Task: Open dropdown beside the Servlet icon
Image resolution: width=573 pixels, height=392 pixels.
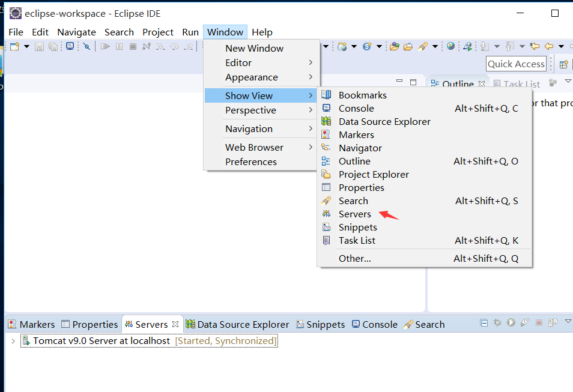Action: [x=379, y=46]
